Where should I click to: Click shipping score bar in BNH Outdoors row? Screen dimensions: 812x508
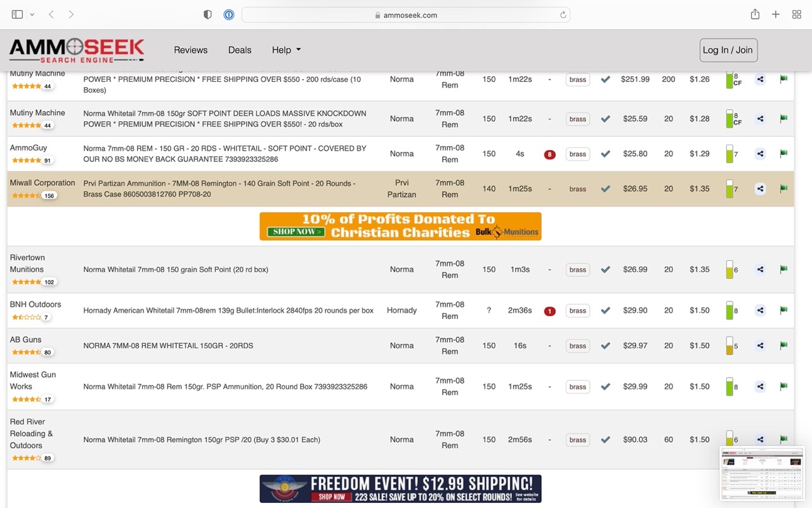coord(730,311)
